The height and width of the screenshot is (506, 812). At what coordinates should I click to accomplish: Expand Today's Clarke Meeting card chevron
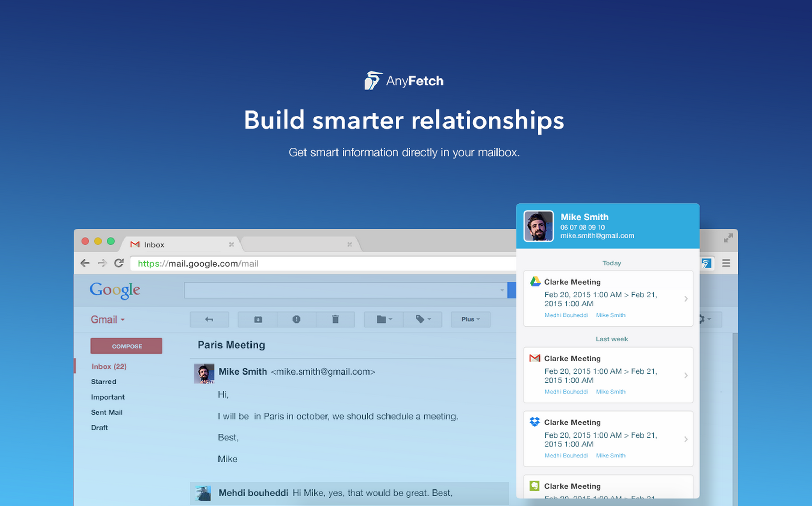coord(686,299)
